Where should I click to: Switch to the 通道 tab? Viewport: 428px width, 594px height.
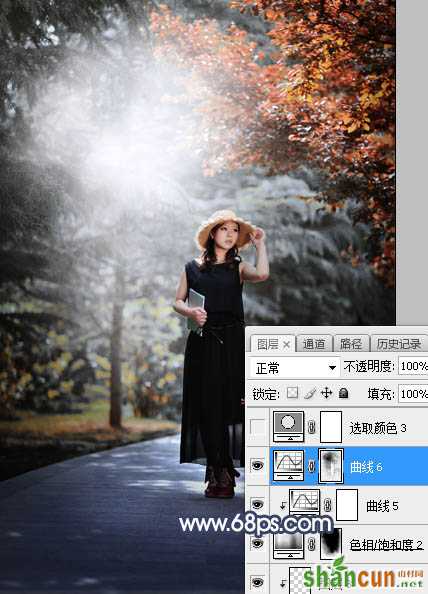tap(314, 344)
